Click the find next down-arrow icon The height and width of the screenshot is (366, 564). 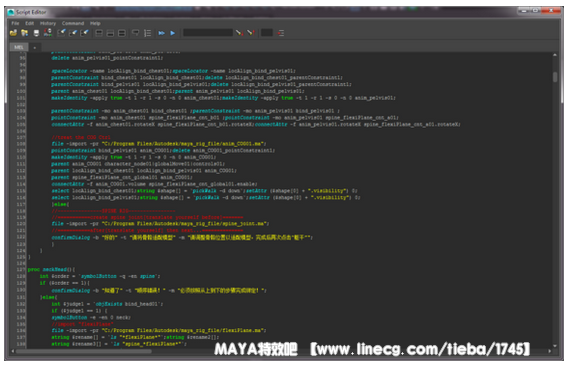coord(239,33)
